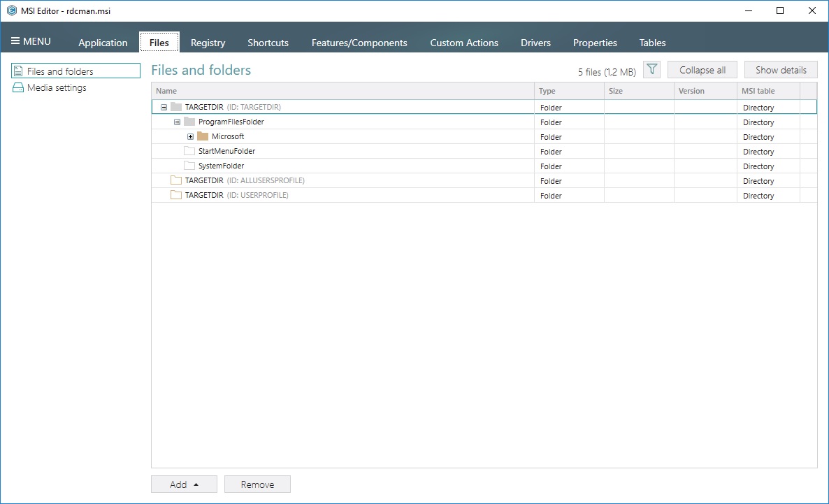Viewport: 829px width, 504px height.
Task: Sort by the Name column header
Action: point(343,91)
